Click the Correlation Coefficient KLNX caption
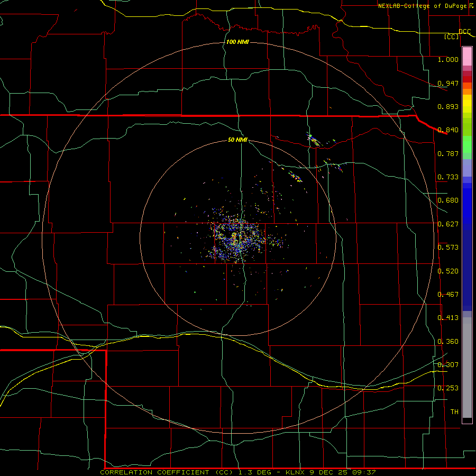 point(237,472)
